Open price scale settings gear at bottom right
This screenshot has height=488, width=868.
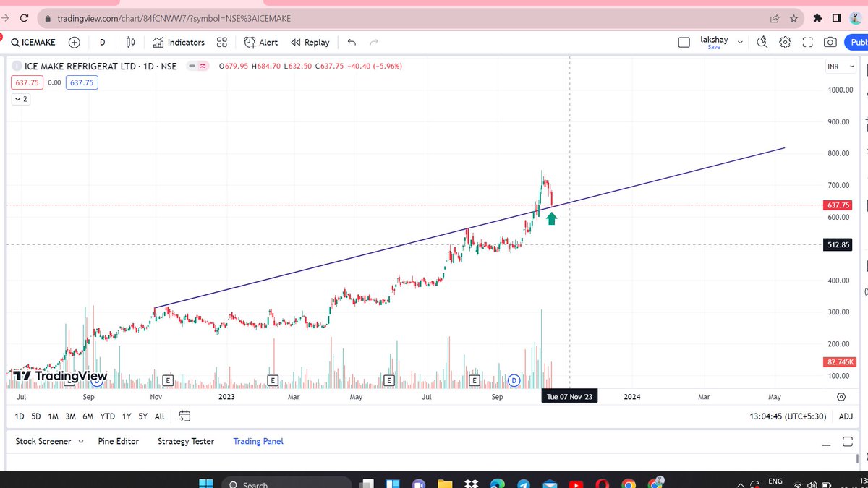click(841, 397)
